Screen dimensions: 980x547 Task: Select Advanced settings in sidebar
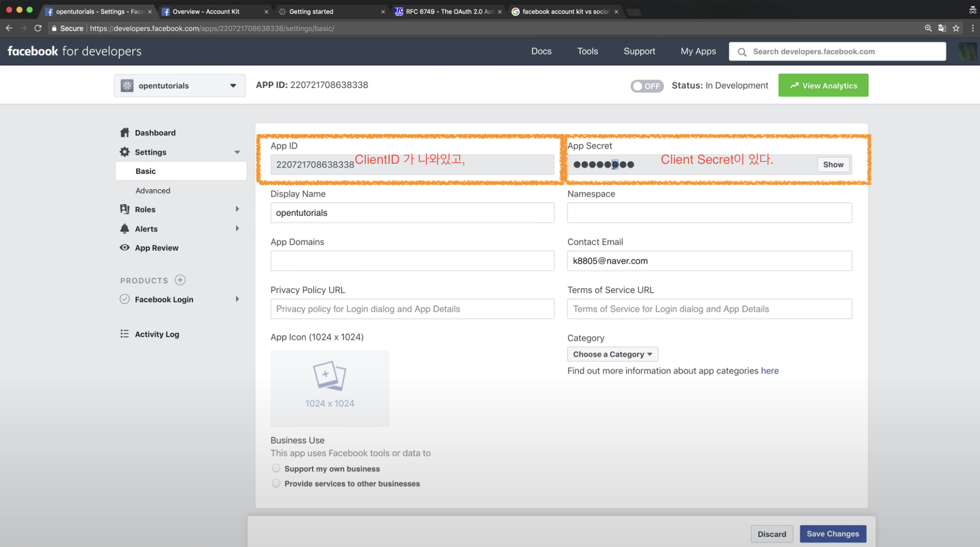[x=153, y=190]
